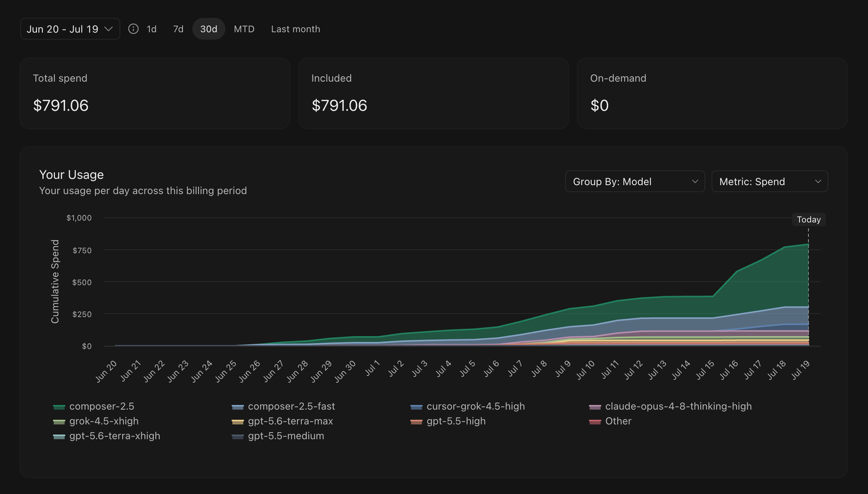
Task: Click the $791.06 total spend value
Action: (x=61, y=105)
